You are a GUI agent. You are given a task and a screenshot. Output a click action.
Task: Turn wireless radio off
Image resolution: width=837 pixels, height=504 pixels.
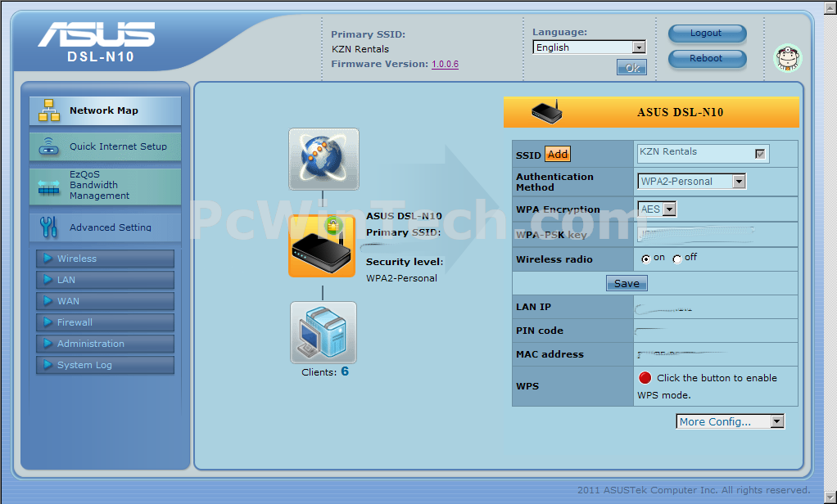(x=676, y=259)
